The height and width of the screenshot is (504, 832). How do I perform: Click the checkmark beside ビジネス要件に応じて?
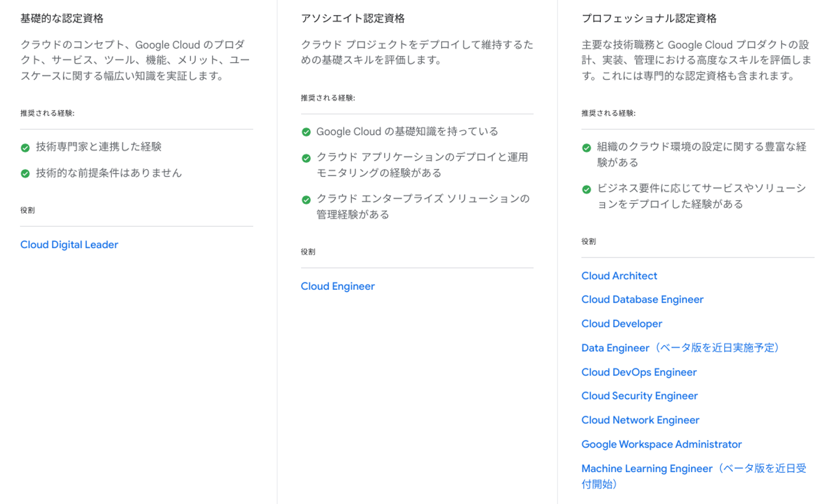(586, 189)
